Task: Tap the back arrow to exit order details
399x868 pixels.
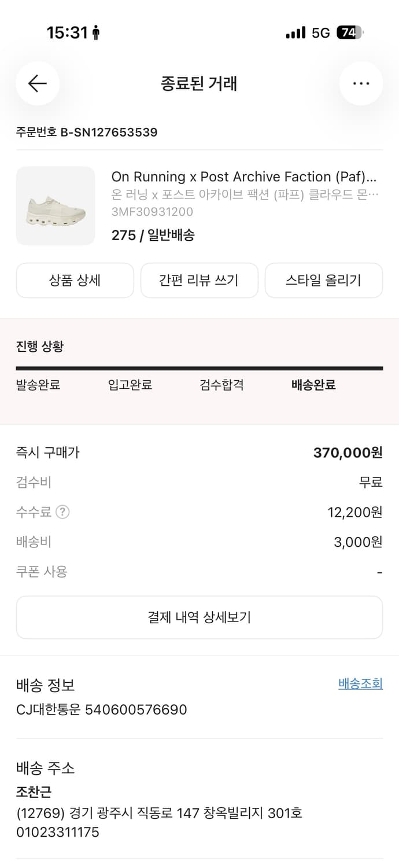Action: (x=37, y=83)
